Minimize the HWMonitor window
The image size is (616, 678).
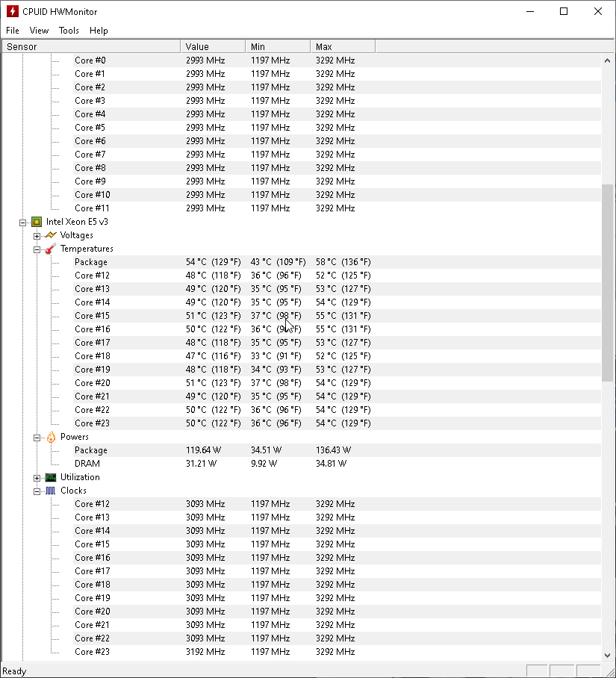coord(530,11)
